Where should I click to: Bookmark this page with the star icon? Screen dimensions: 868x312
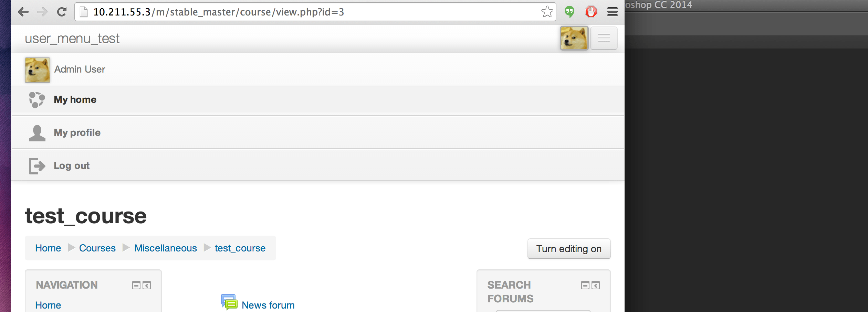pos(547,12)
